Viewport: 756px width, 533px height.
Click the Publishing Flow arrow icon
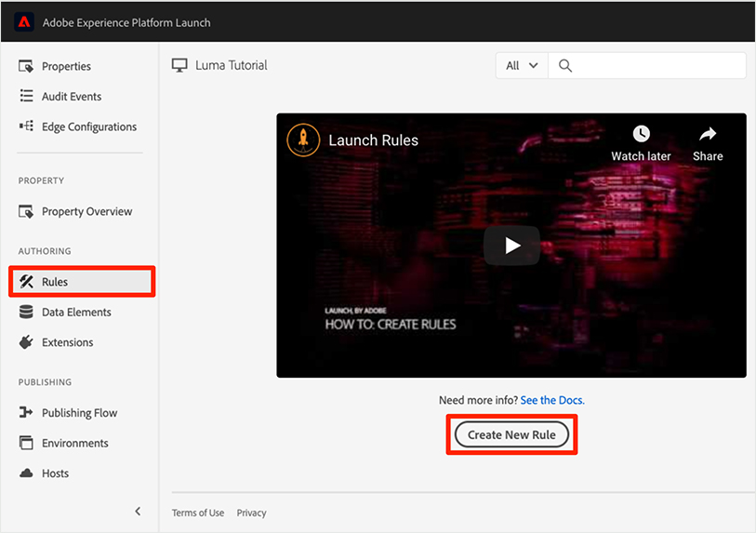point(26,412)
